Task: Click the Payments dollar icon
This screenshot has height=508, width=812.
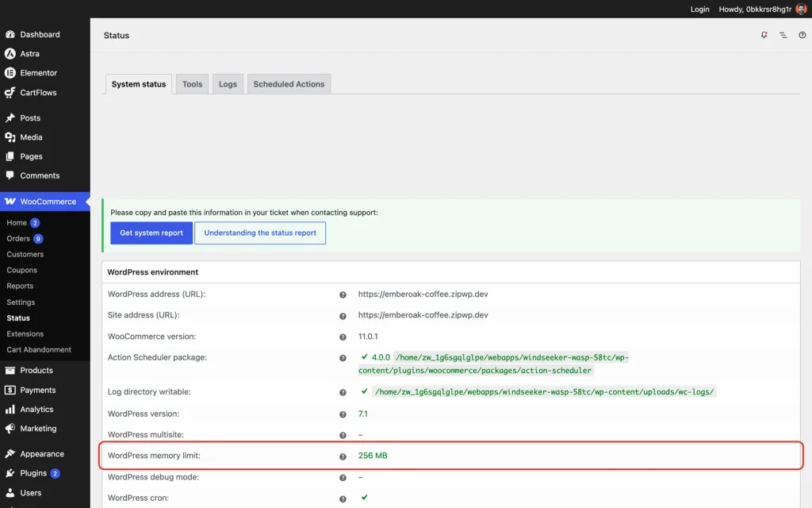Action: tap(10, 390)
